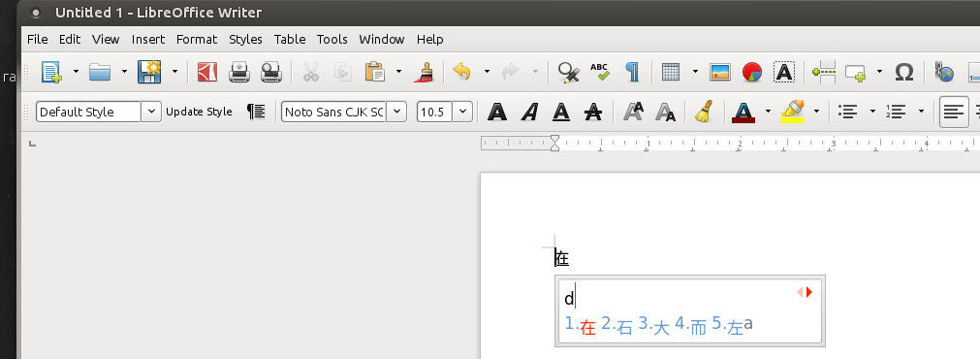Screen dimensions: 980x359
Task: Select candidate 3 '大' in input popup
Action: point(654,326)
